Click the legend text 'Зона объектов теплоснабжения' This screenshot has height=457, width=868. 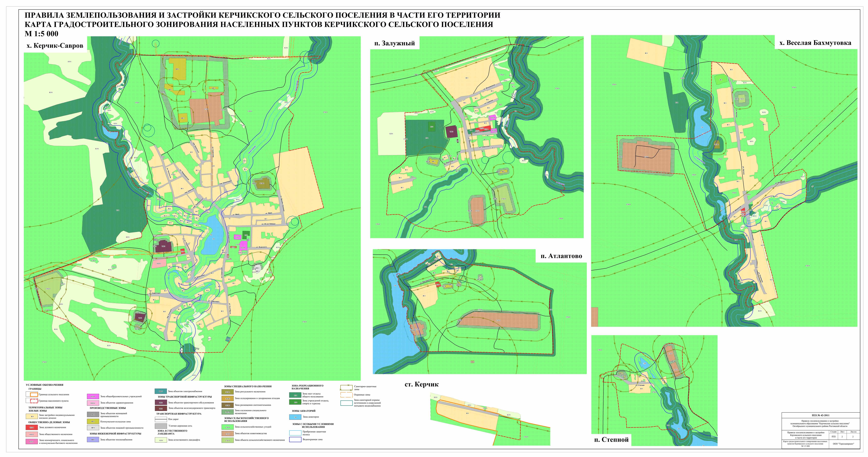click(x=116, y=440)
